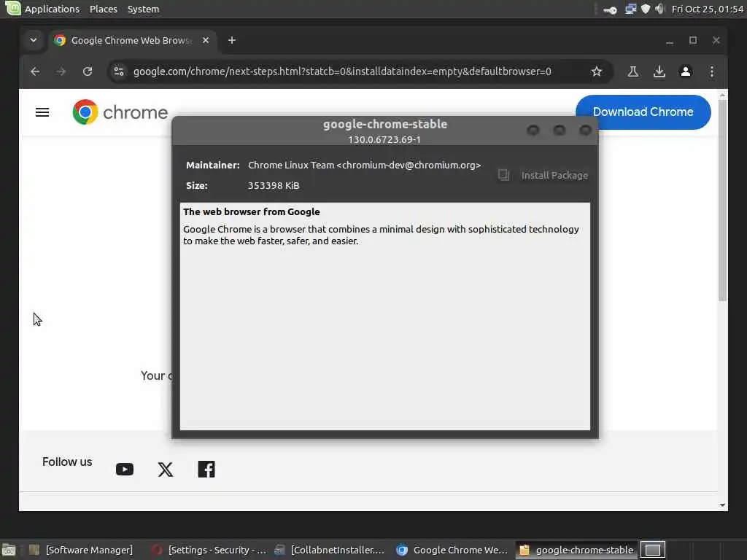Select the Google Chrome Web Browser tab

(x=131, y=41)
